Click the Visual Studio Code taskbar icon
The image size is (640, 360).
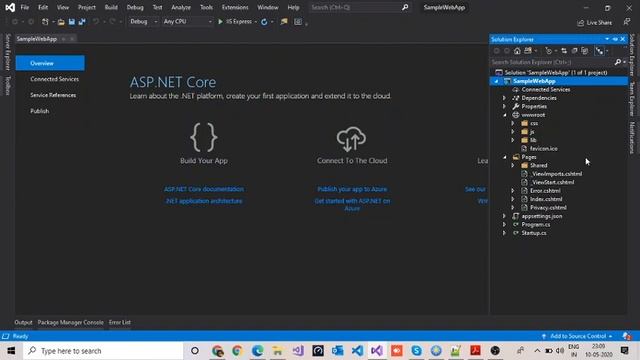click(x=357, y=351)
